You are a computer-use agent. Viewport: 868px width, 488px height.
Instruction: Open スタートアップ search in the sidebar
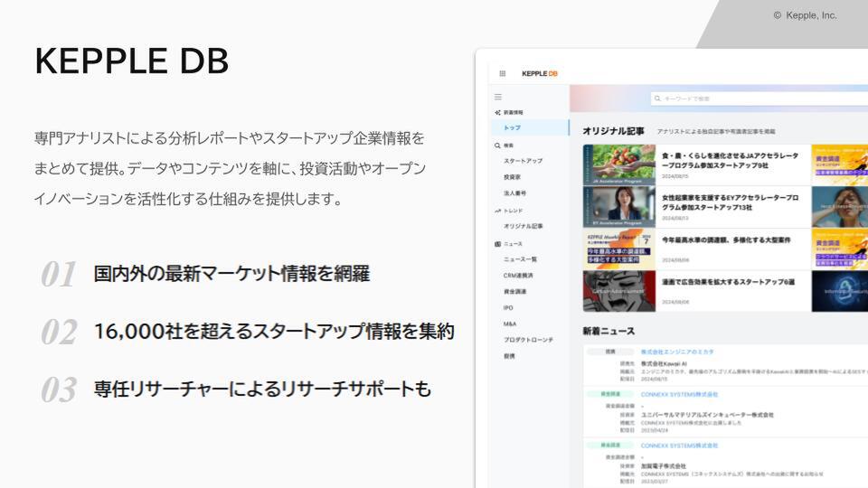[524, 161]
